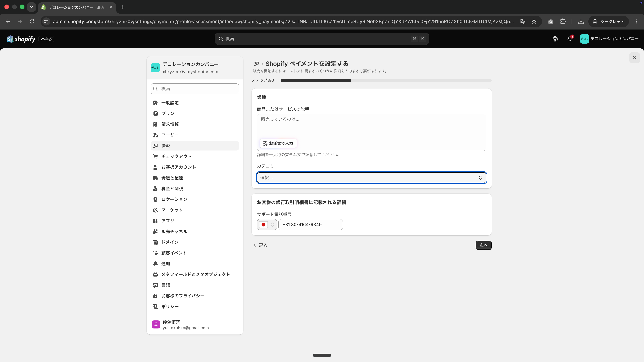Focus the product description text area

click(x=371, y=132)
